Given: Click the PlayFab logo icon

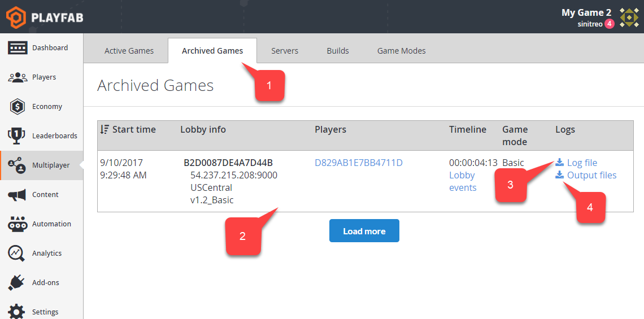Looking at the screenshot, I should click(16, 18).
